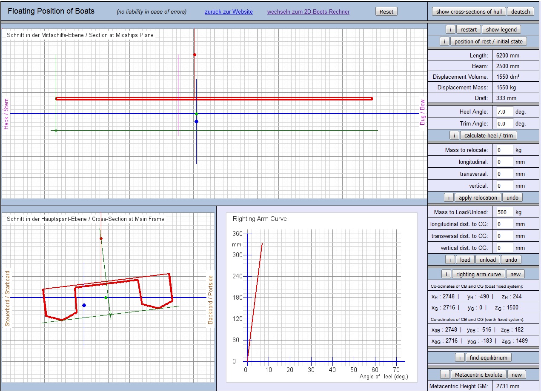
Task: Click Metacentric Evolute button
Action: [x=479, y=375]
